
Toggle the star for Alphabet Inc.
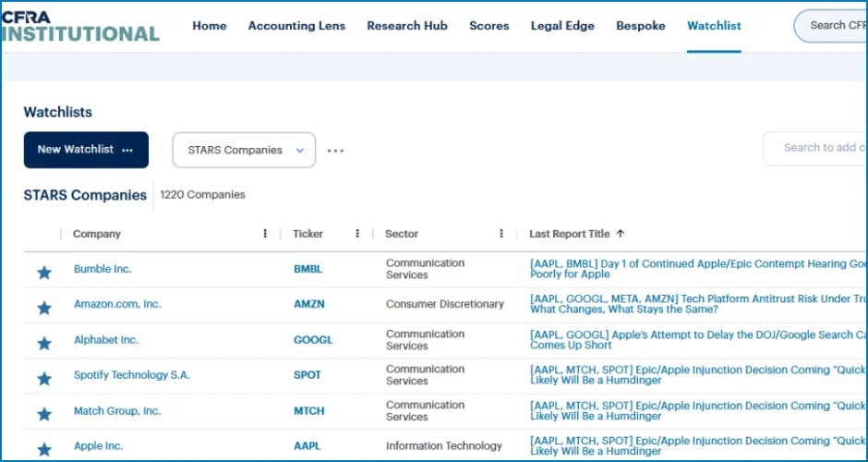click(x=44, y=344)
